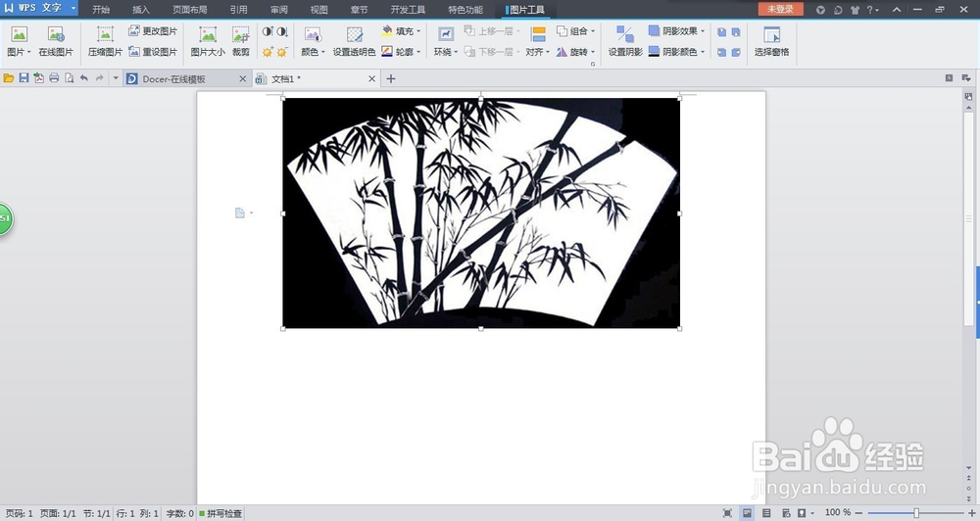
Task: Click the print preview icon
Action: pyautogui.click(x=69, y=78)
